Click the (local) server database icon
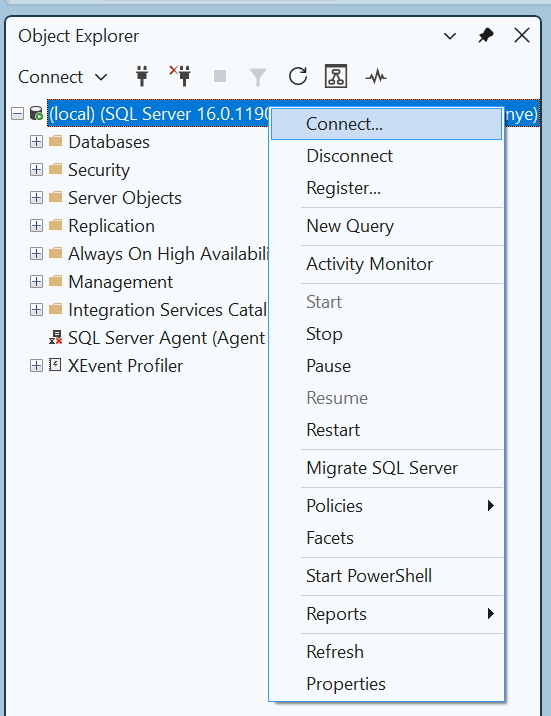551x716 pixels. (x=36, y=113)
